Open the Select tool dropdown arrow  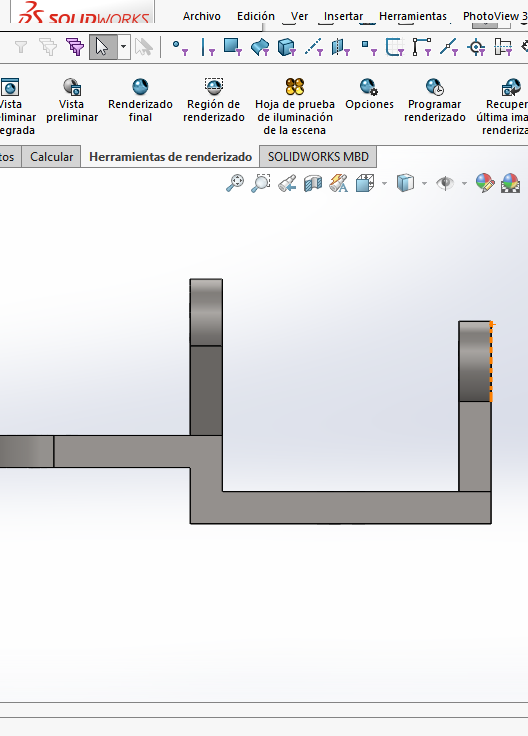123,47
